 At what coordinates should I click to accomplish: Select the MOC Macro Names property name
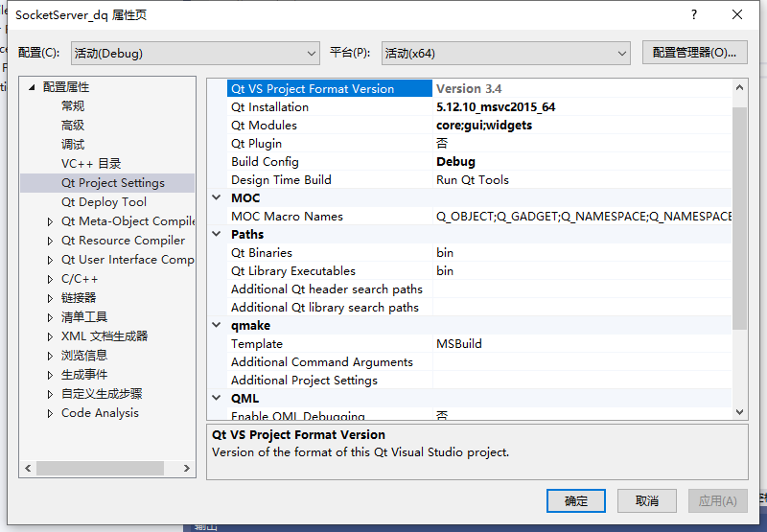click(x=287, y=216)
